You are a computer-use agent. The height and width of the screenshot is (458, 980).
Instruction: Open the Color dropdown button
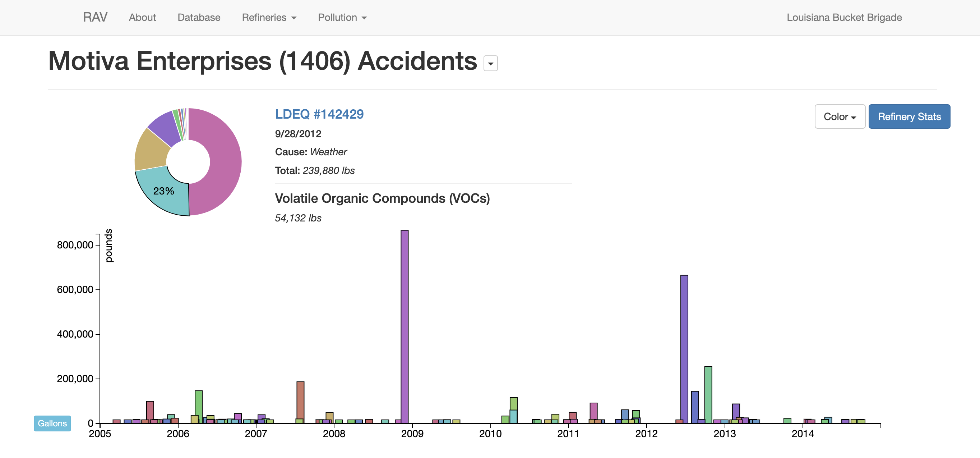[x=840, y=116]
